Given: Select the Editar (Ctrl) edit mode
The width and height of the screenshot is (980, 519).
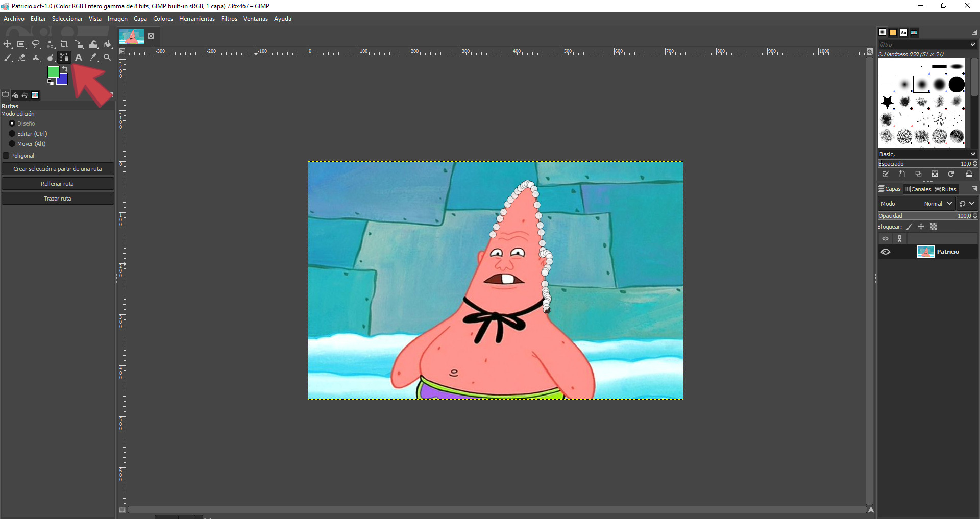Looking at the screenshot, I should click(12, 134).
